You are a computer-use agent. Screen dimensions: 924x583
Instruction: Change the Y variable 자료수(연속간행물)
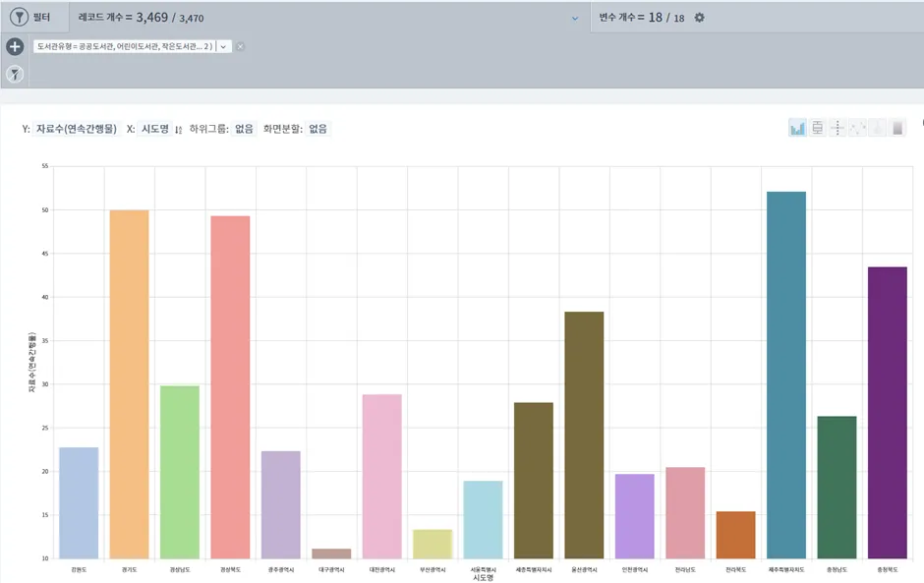77,129
